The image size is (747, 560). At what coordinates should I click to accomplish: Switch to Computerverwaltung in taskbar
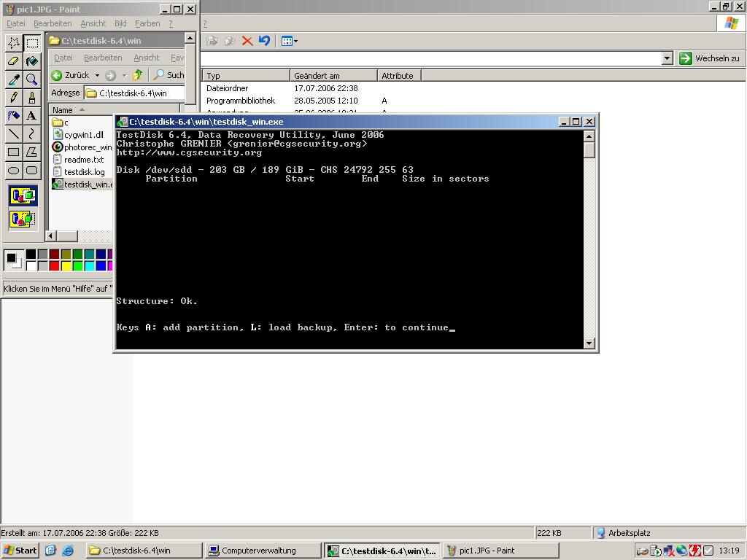click(x=263, y=551)
